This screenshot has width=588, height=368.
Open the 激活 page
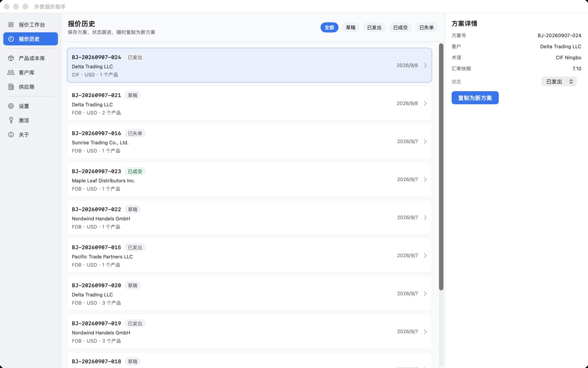click(31, 120)
